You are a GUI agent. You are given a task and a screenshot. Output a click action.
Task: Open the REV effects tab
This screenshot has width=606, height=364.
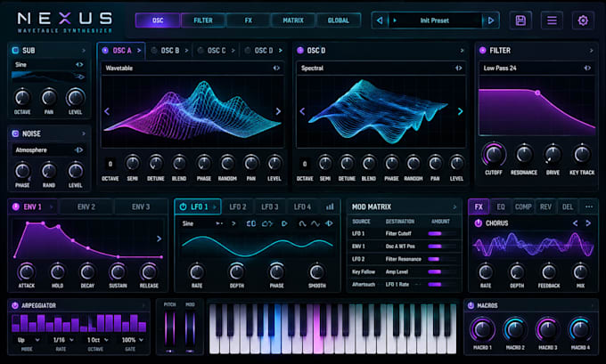pos(545,206)
